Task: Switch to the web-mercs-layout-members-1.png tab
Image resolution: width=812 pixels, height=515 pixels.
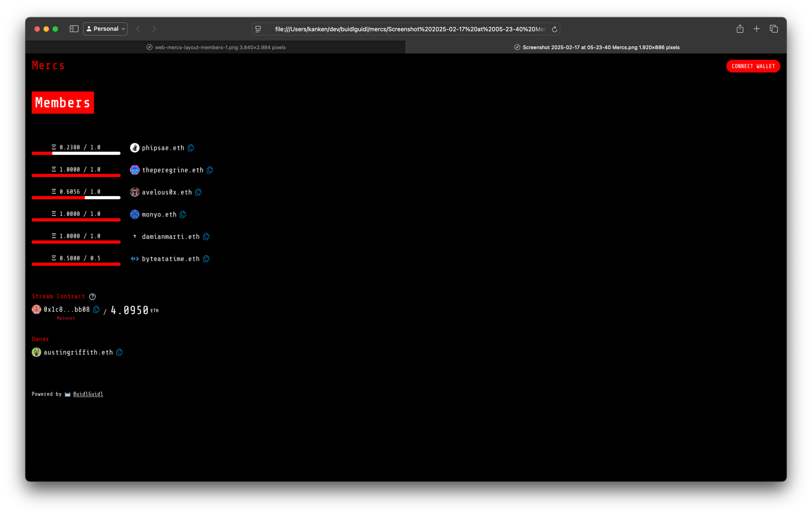Action: (x=216, y=47)
